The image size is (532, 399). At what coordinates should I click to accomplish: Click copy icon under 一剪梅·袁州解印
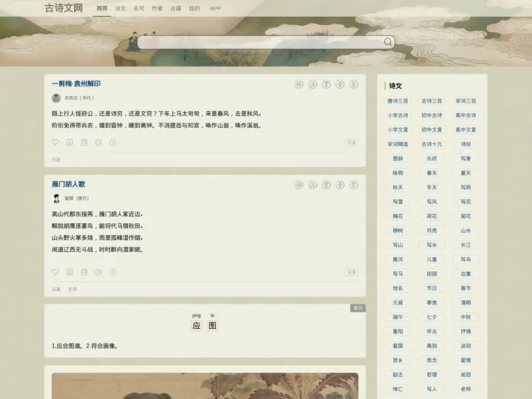pos(83,142)
